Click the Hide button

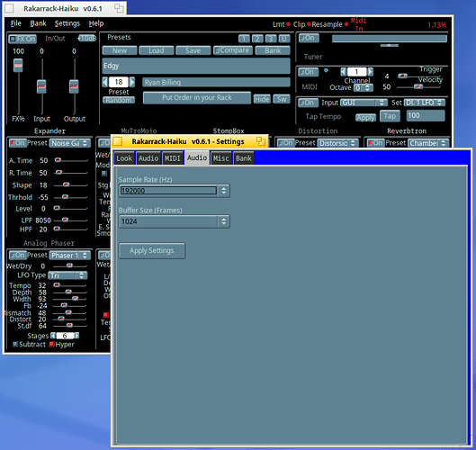[262, 99]
